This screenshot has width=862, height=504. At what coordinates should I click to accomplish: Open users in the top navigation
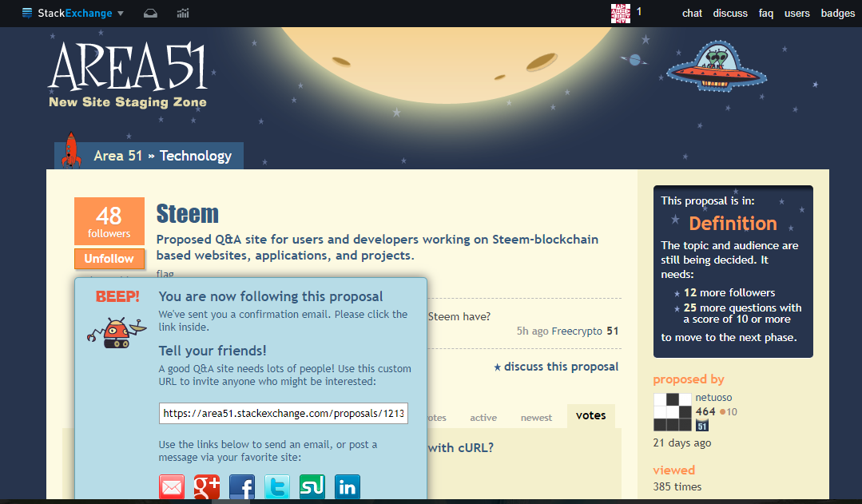pos(796,14)
